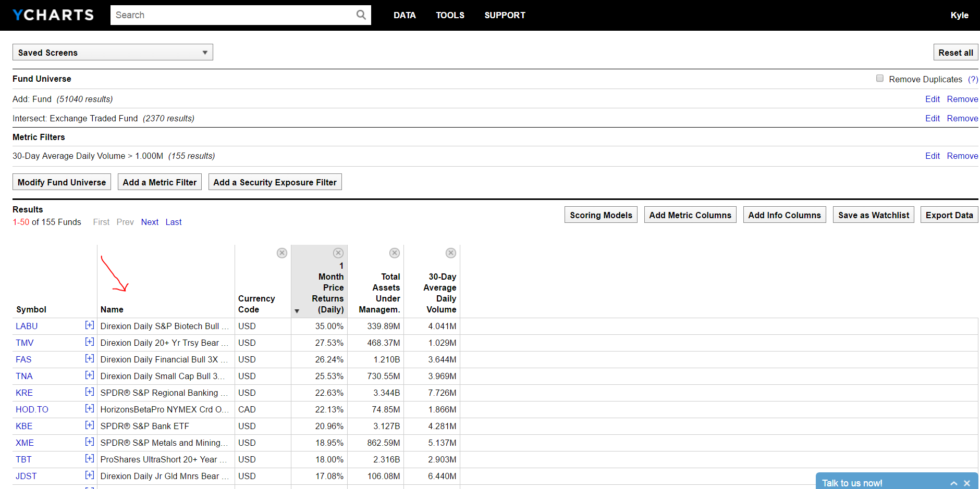Click Save as Watchlist button
980x489 pixels.
click(x=873, y=215)
